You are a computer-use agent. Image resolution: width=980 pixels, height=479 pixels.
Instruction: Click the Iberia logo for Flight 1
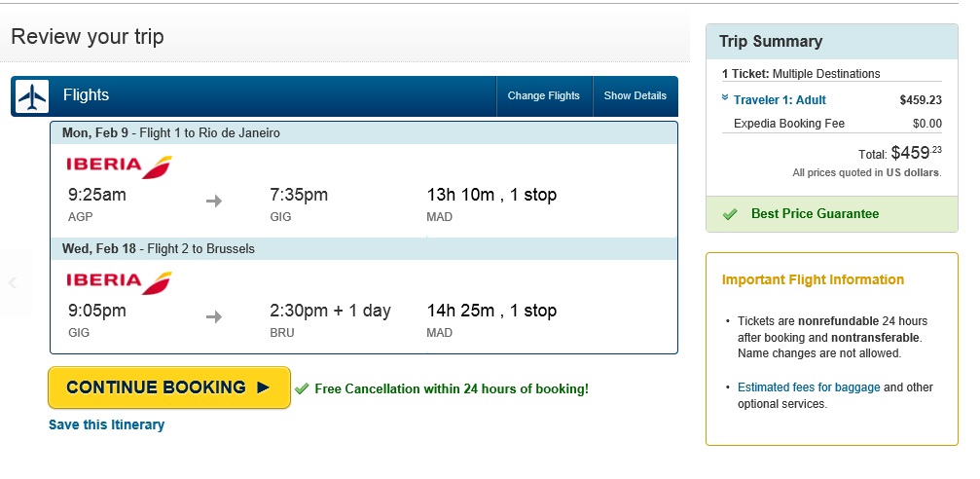(119, 166)
